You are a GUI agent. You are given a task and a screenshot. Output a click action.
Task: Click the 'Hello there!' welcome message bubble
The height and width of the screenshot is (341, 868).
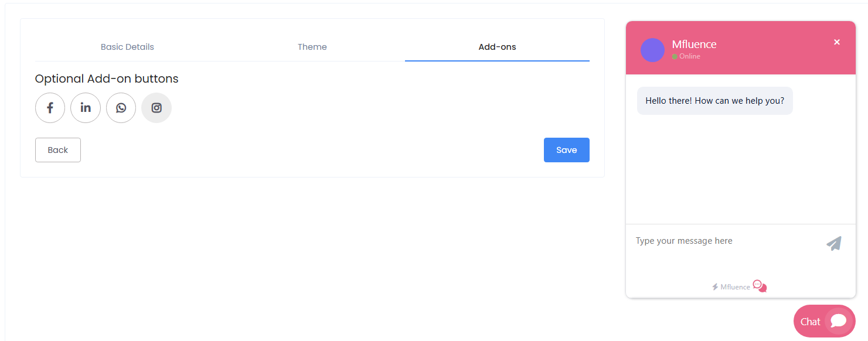point(714,101)
